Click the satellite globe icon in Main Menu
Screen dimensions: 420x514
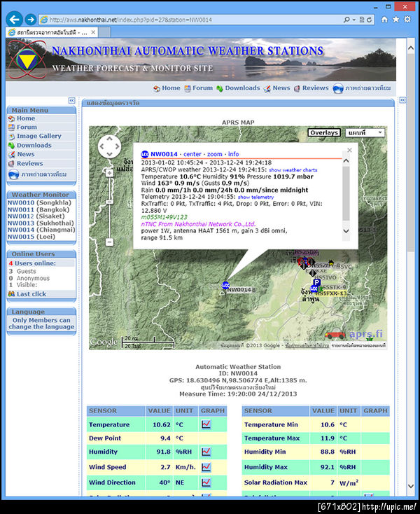tap(13, 174)
